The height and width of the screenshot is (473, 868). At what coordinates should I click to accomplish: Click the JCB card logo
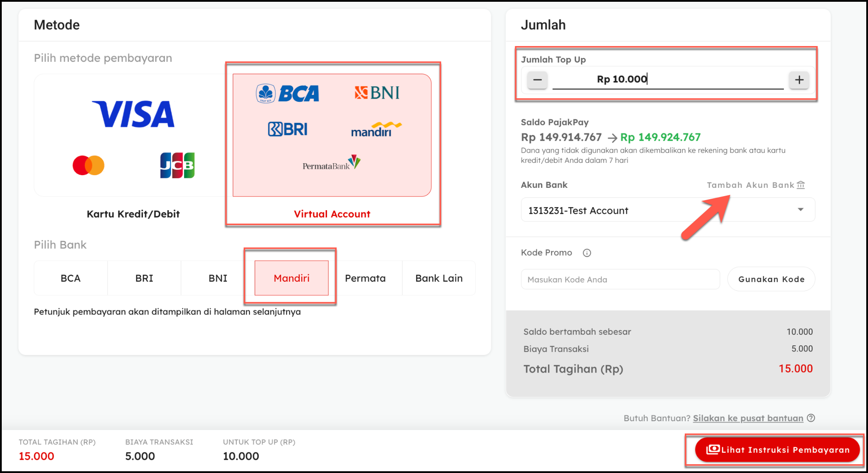[x=177, y=165]
